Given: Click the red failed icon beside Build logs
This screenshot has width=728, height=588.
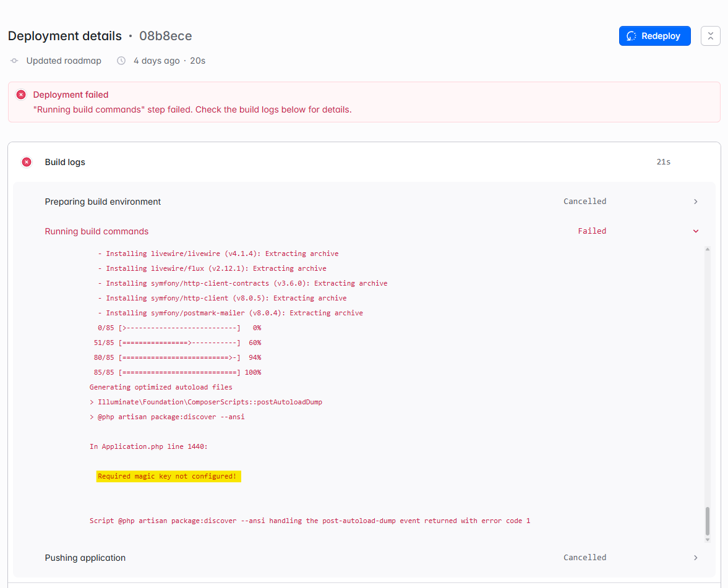Looking at the screenshot, I should click(x=27, y=162).
